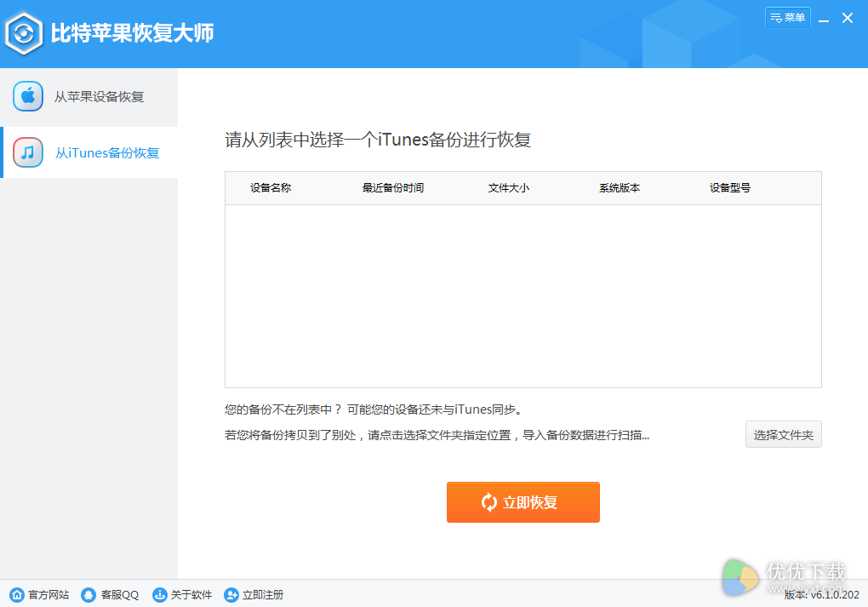Open the 菜单 menu
The width and height of the screenshot is (868, 607).
pos(788,18)
